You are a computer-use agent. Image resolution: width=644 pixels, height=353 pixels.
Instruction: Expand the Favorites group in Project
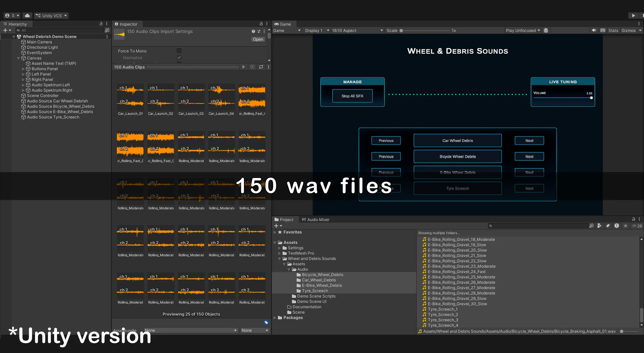pos(275,232)
